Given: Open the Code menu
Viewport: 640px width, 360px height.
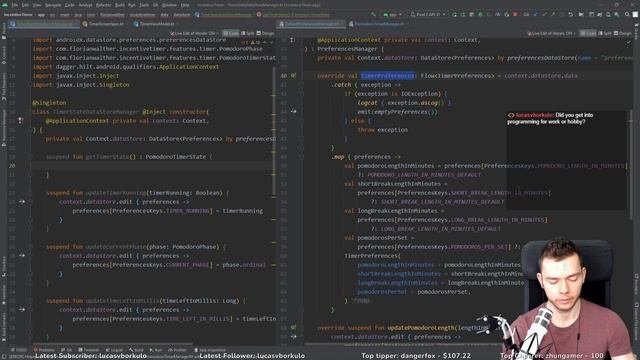Looking at the screenshot, I should click(70, 5).
